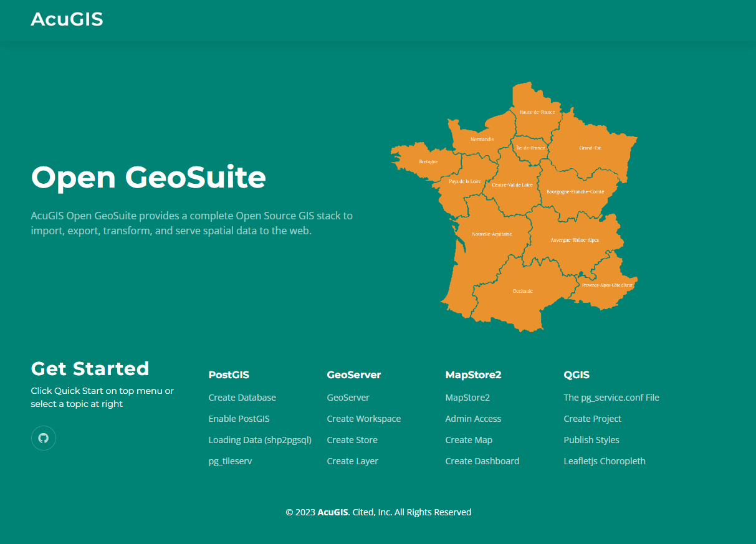Open The pg_service.conf File link
This screenshot has height=544, width=756.
(x=611, y=398)
